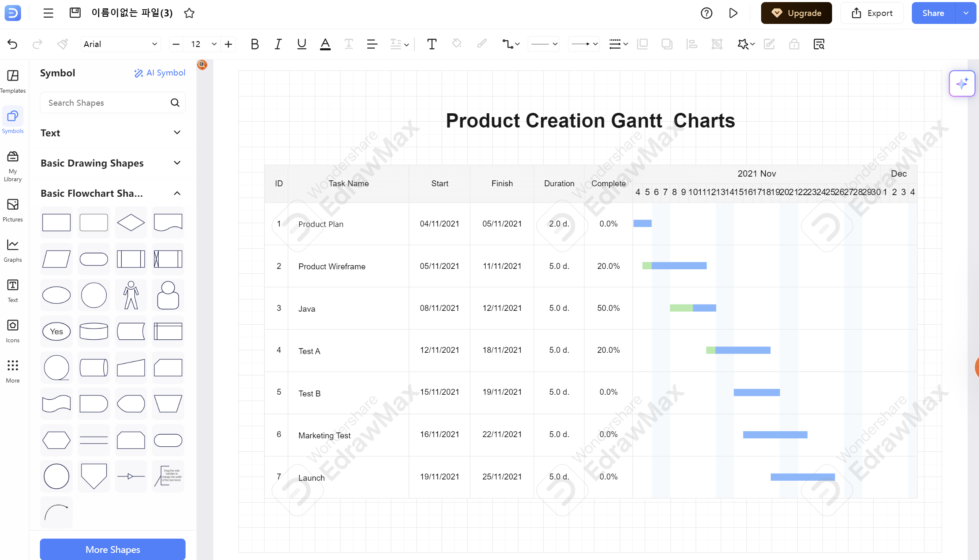Select the diamond decision shape
Viewport: 979px width, 560px height.
[x=131, y=223]
